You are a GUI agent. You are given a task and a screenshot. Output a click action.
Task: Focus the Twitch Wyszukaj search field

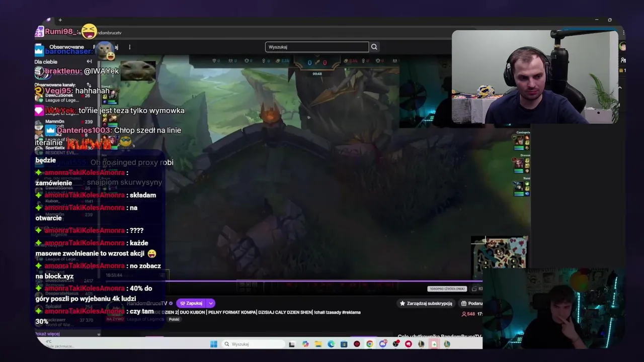[x=317, y=47]
